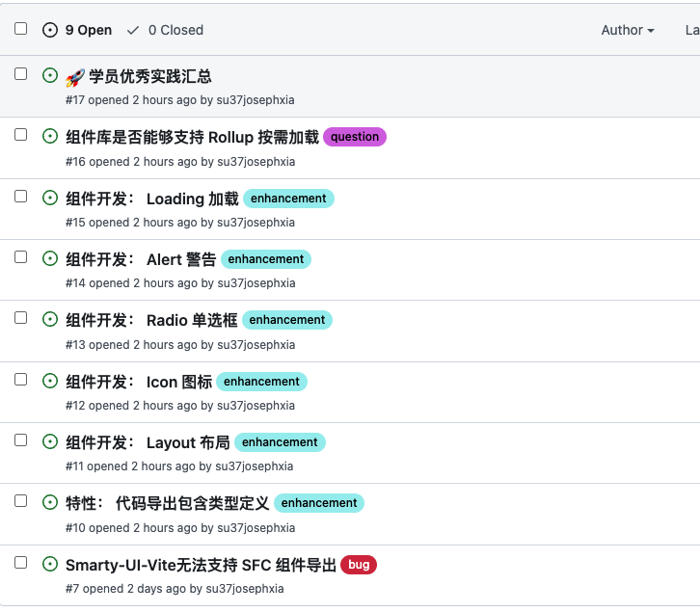Viewport: 700px width, 612px height.
Task: Click the open-issue icon beside issue #17
Action: click(x=50, y=75)
